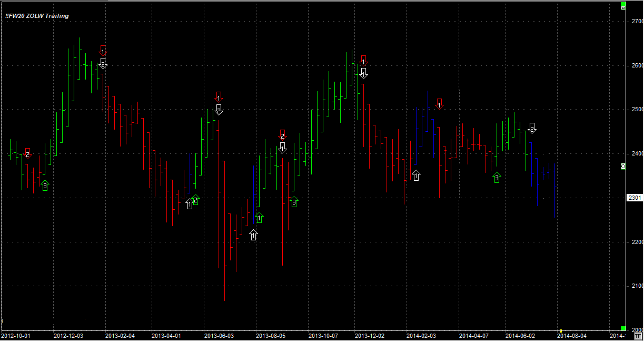The width and height of the screenshot is (644, 341).
Task: Click the 2014-08-04 date label
Action: 572,335
